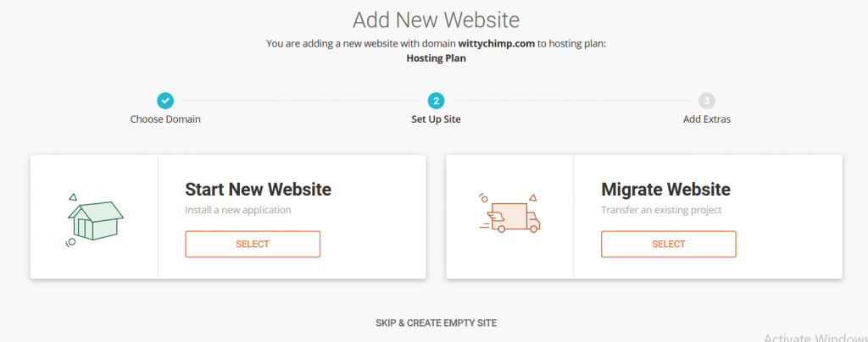The width and height of the screenshot is (868, 342).
Task: Skip and create empty site
Action: 437,323
